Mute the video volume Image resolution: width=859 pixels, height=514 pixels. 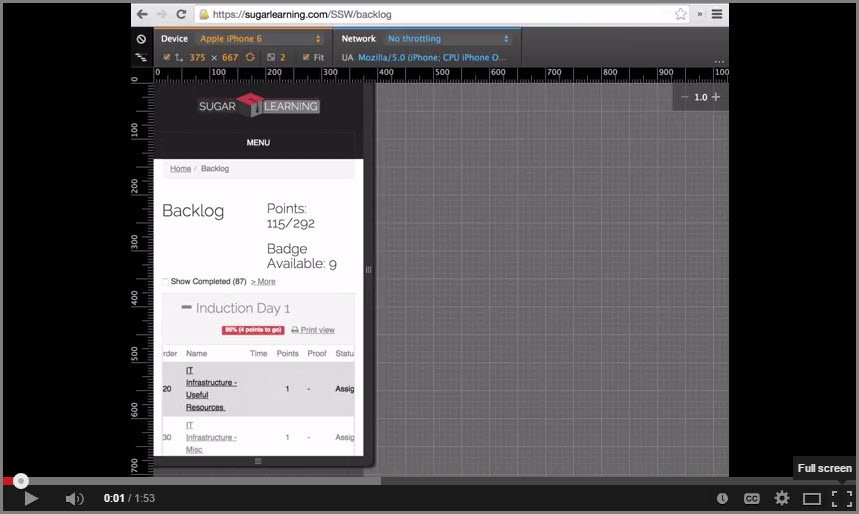click(x=75, y=498)
